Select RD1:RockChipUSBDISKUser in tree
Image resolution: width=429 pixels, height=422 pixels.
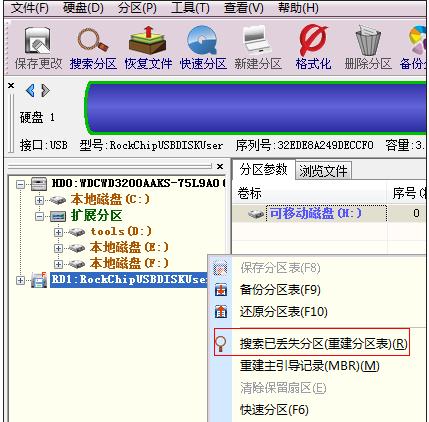pyautogui.click(x=129, y=279)
